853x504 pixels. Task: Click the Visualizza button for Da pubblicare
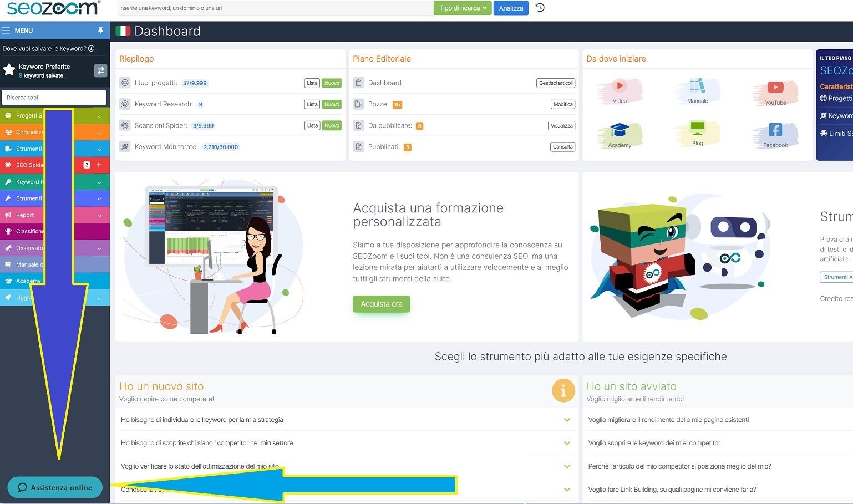tap(561, 125)
